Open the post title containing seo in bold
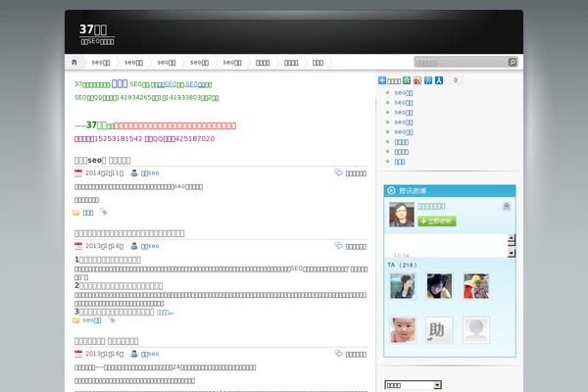 pos(102,160)
